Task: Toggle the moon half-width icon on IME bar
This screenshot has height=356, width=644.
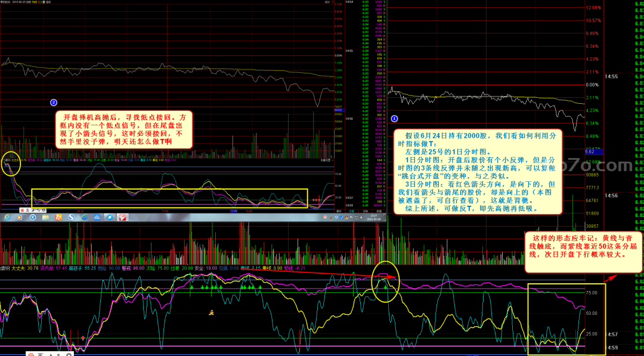Action: pyautogui.click(x=33, y=210)
